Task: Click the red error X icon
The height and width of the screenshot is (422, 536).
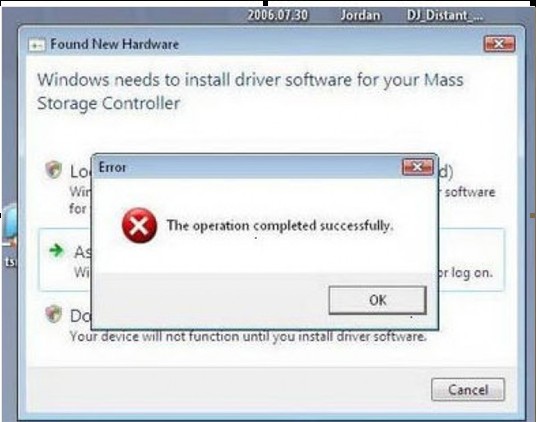Action: click(139, 226)
